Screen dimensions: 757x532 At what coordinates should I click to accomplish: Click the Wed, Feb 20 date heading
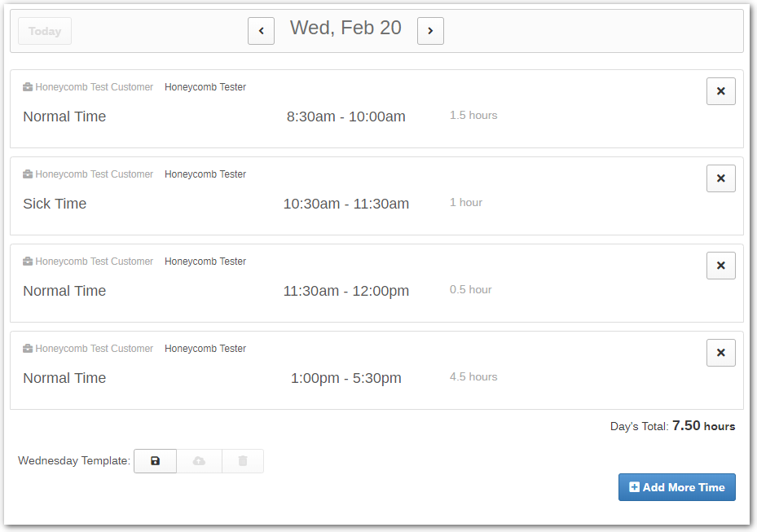coord(345,28)
